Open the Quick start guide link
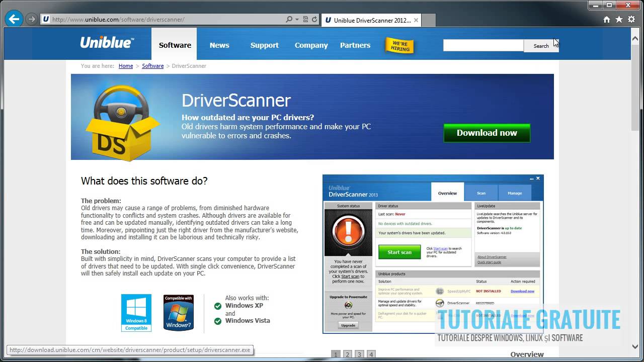The width and height of the screenshot is (644, 362). 489,262
